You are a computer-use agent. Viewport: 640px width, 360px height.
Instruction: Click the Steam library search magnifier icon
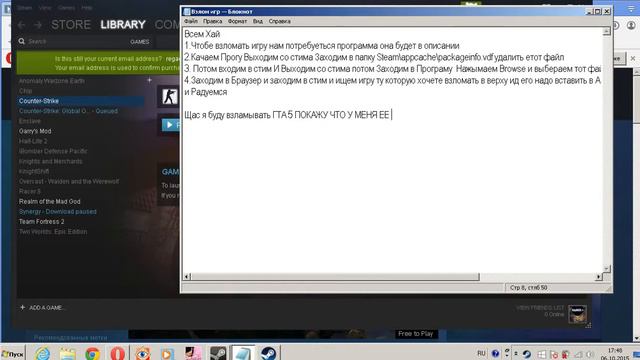click(x=22, y=41)
